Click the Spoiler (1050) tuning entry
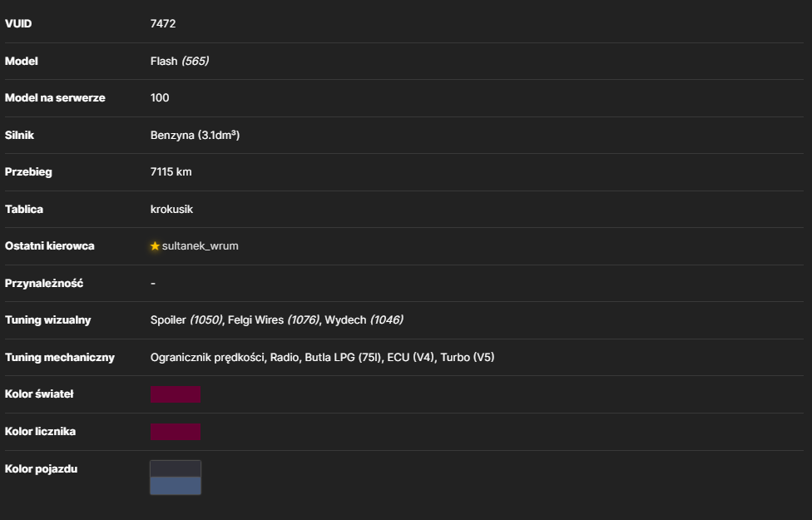812x520 pixels. (186, 320)
